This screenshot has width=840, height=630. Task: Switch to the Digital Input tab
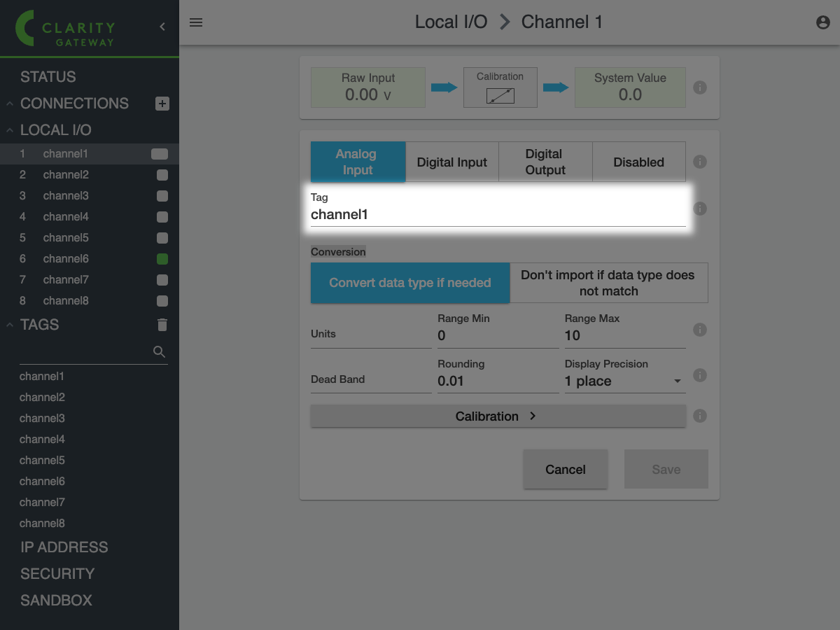point(452,162)
